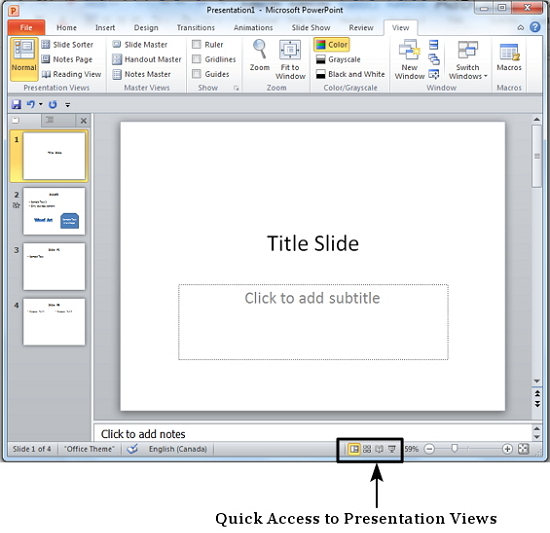Start Slide Show from status bar icon
The image size is (550, 533).
point(392,449)
